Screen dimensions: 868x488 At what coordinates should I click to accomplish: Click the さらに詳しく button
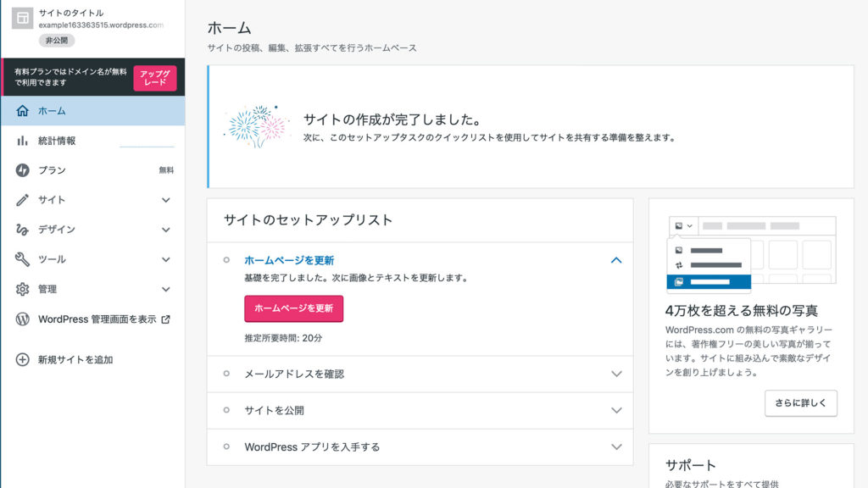pos(800,402)
